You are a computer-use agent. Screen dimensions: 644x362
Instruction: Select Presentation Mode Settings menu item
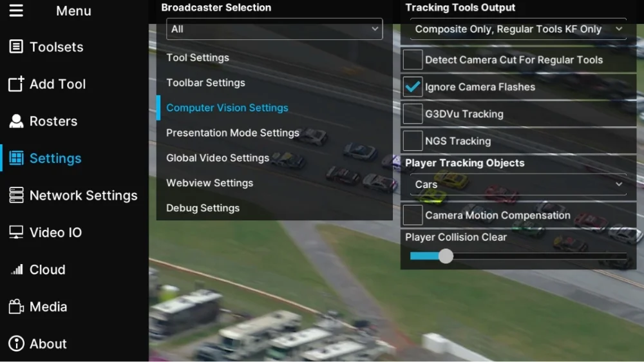[232, 133]
